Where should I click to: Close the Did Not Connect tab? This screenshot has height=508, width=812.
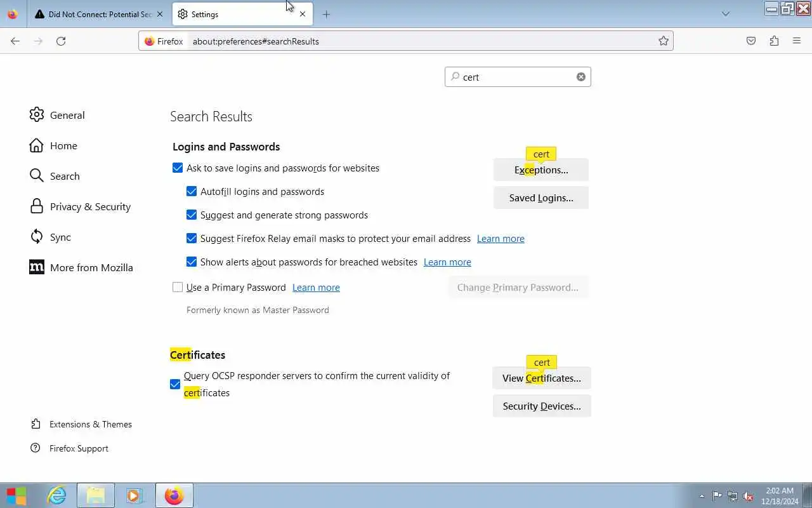[x=160, y=14]
